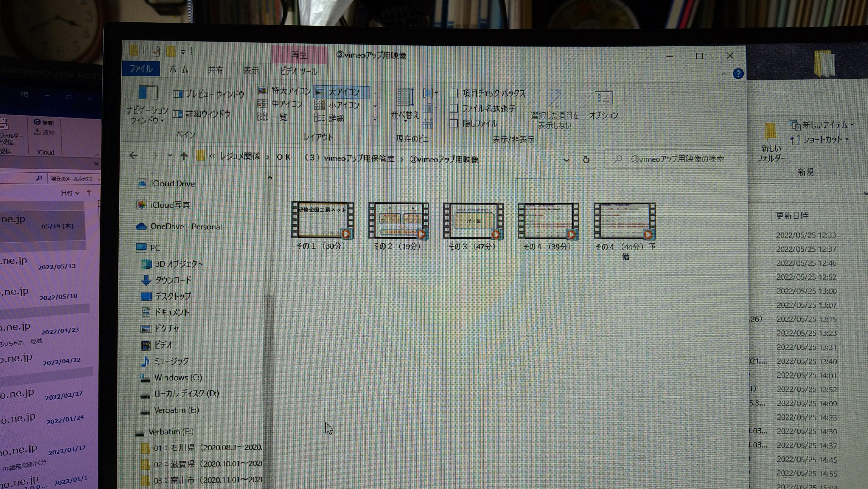Open ローカル ディスク (D:) drive
This screenshot has width=868, height=489.
pos(180,394)
